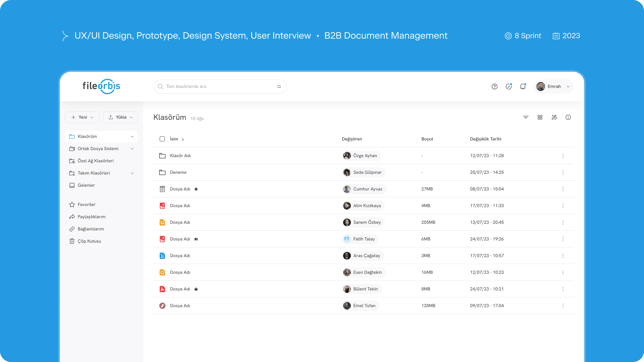Open the Klasör Adı folder

(180, 155)
